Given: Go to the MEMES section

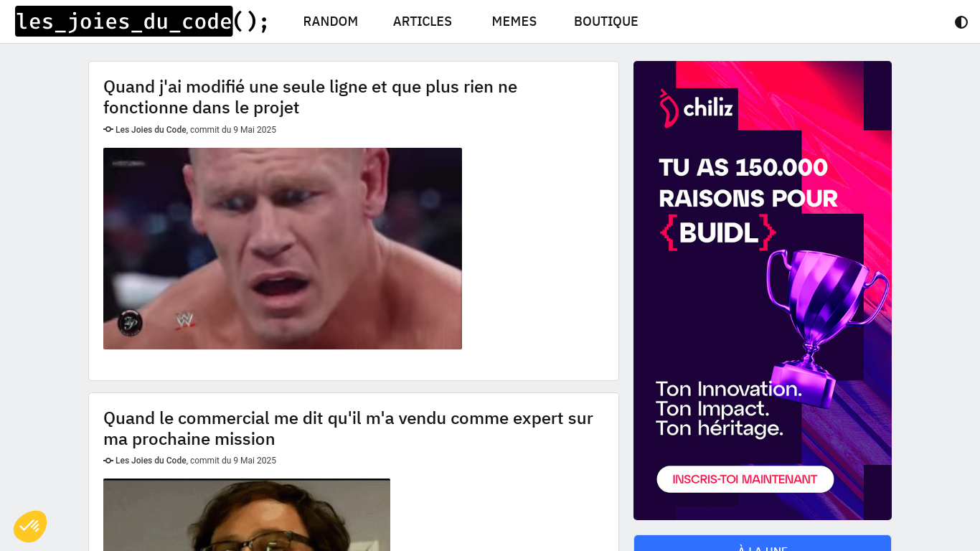Looking at the screenshot, I should pos(514,22).
